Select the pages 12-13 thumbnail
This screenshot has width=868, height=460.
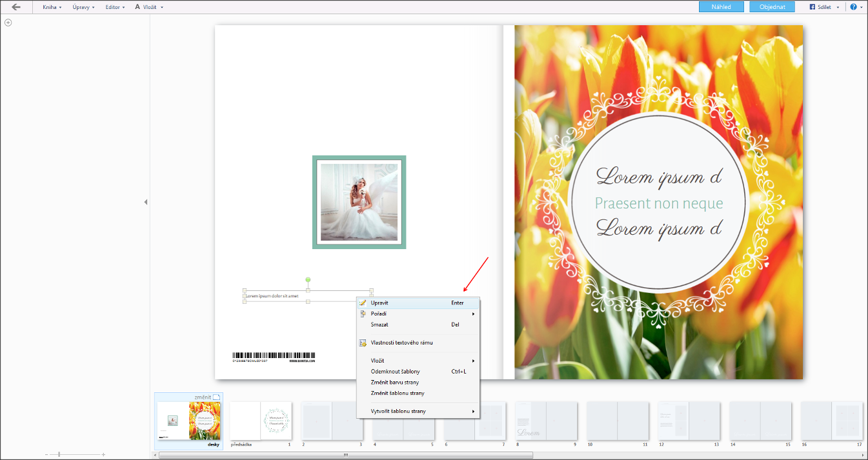coord(689,421)
